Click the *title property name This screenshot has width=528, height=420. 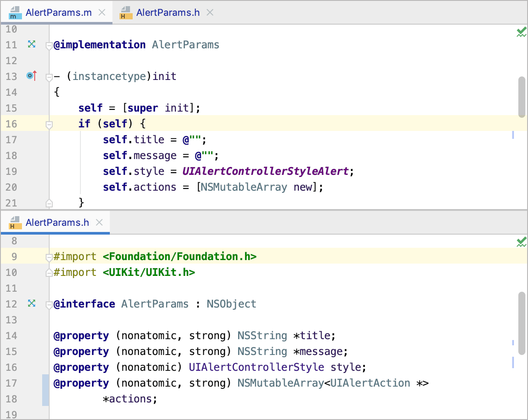(x=311, y=336)
